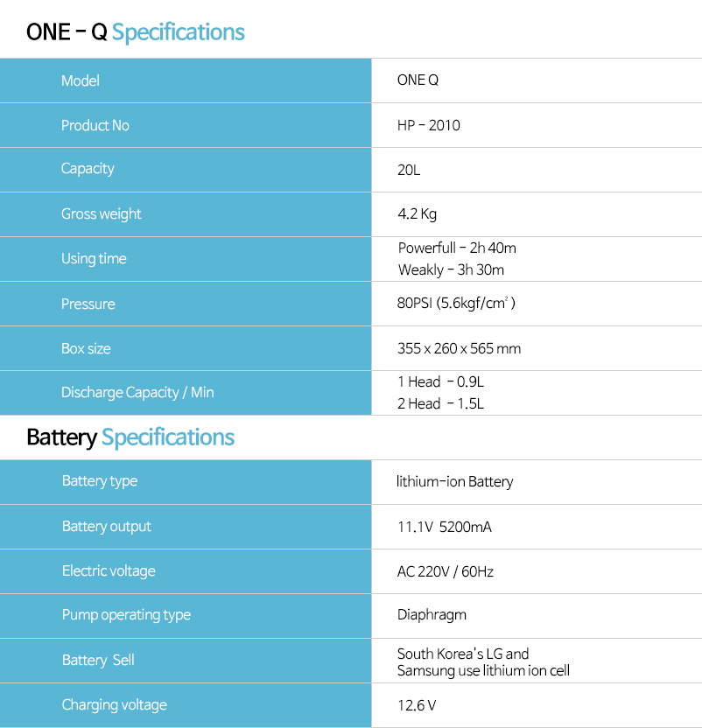Select the Gross weight label
This screenshot has width=702, height=728.
pyautogui.click(x=102, y=214)
